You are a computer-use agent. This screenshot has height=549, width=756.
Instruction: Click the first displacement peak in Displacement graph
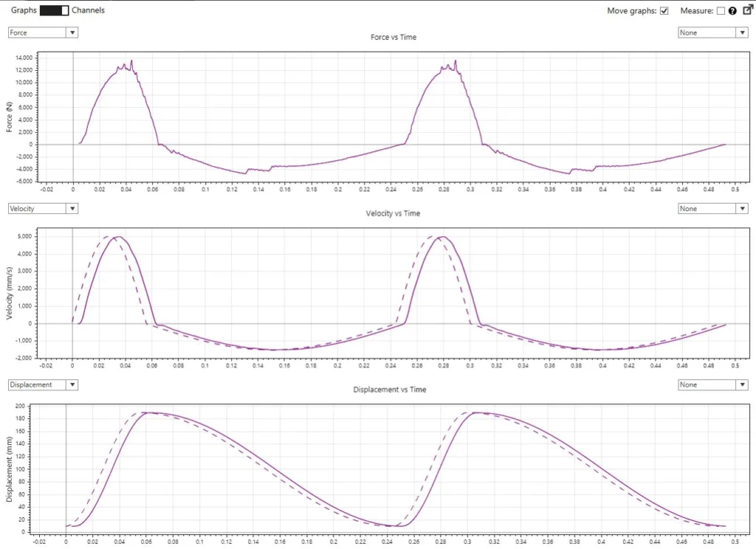tap(148, 412)
